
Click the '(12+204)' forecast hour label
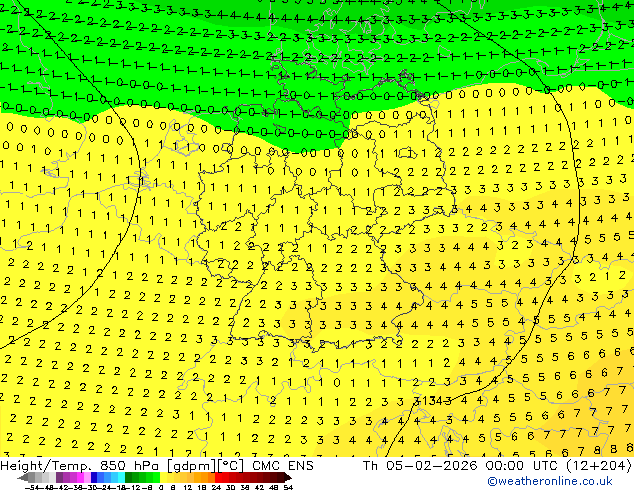coord(600,466)
